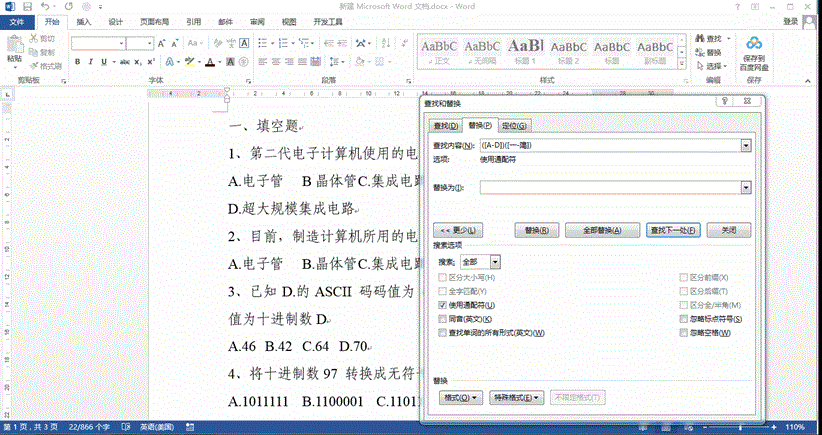
Task: Click the Replace with (替换为) input field
Action: click(x=609, y=187)
